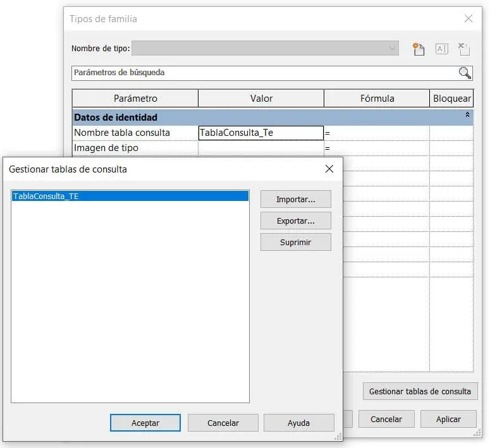Viewport: 490px width, 448px height.
Task: Open Ayuda in the lookup dialog
Action: pyautogui.click(x=298, y=423)
